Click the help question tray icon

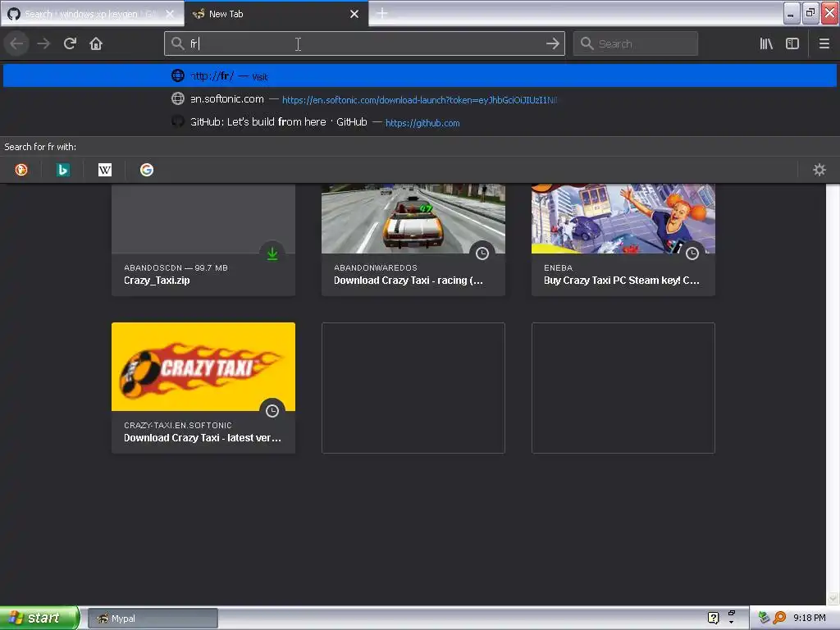click(x=713, y=618)
